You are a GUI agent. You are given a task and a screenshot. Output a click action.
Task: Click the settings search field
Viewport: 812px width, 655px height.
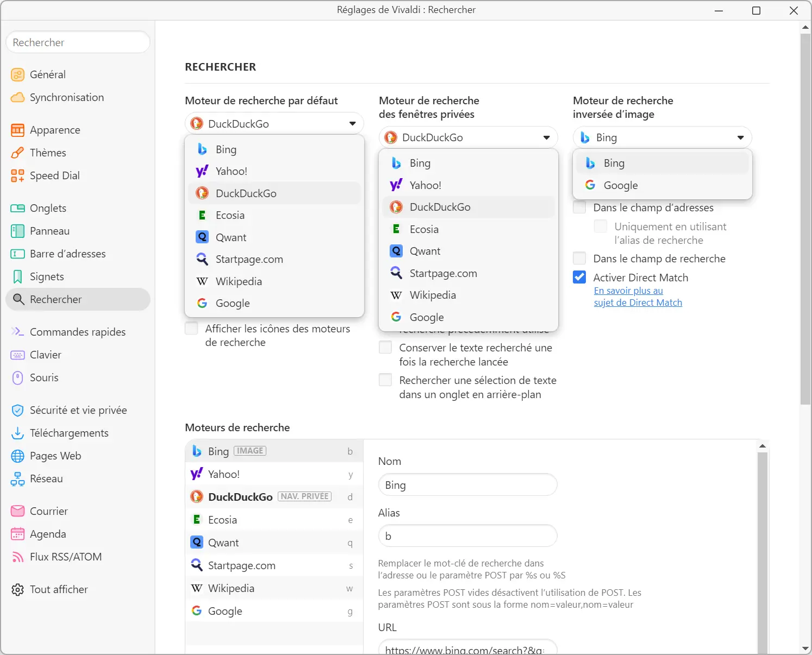pyautogui.click(x=78, y=42)
